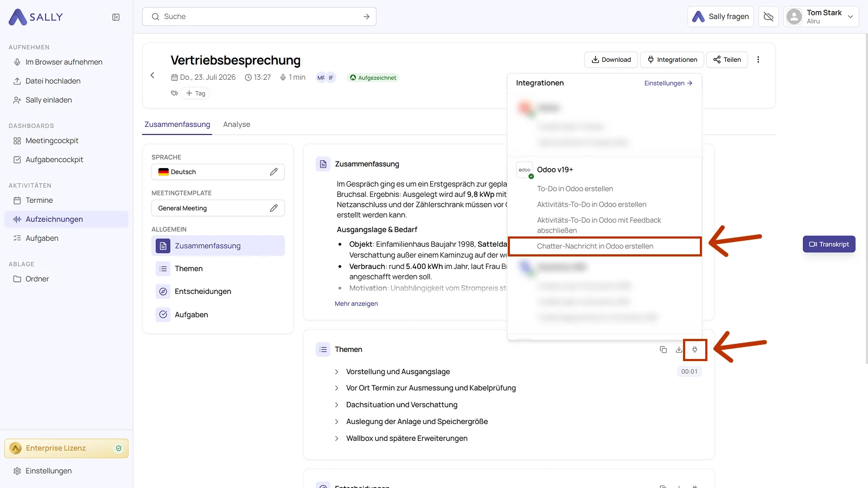Image resolution: width=868 pixels, height=488 pixels.
Task: Expand Vor Ort Termin zur Ausmessung topic
Action: point(337,388)
